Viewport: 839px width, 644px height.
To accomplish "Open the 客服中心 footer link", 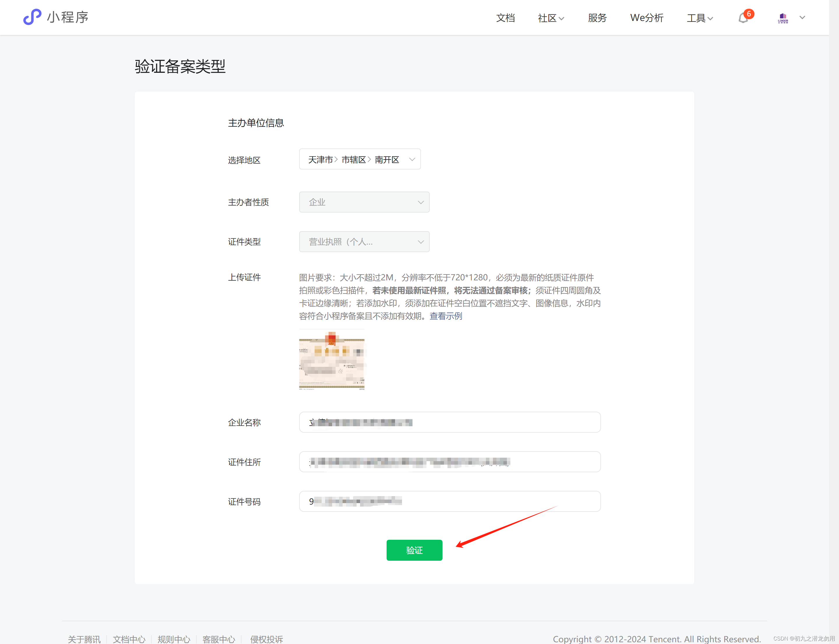I will tap(218, 639).
